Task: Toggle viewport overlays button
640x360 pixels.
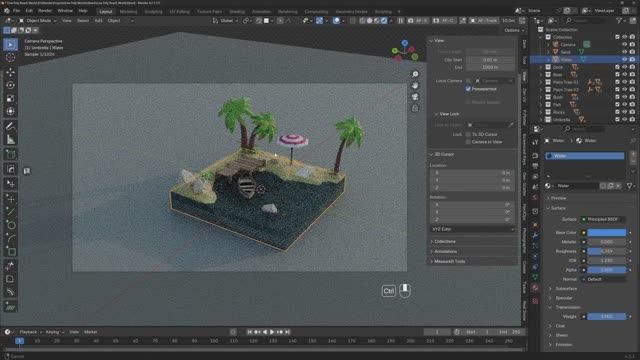Action: click(336, 20)
